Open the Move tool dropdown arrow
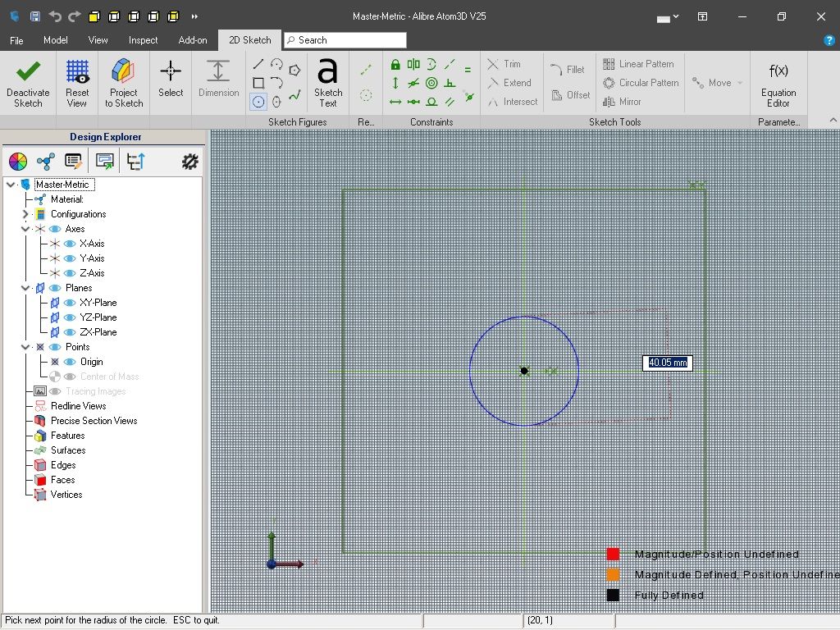Screen dimensions: 840x630 tap(740, 83)
